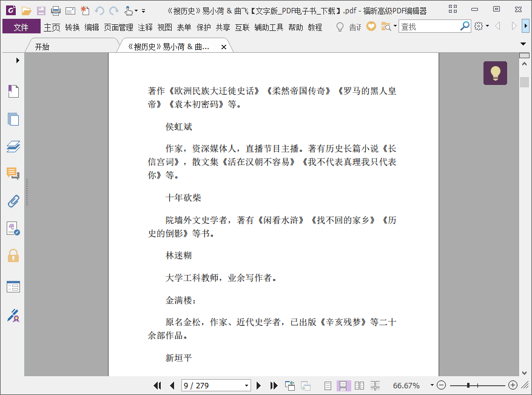Zoom out with the minus button
The image size is (532, 395).
441,385
